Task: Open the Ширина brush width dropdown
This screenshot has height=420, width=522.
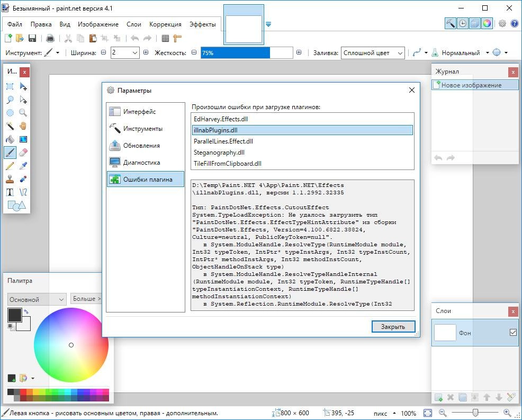Action: click(135, 52)
